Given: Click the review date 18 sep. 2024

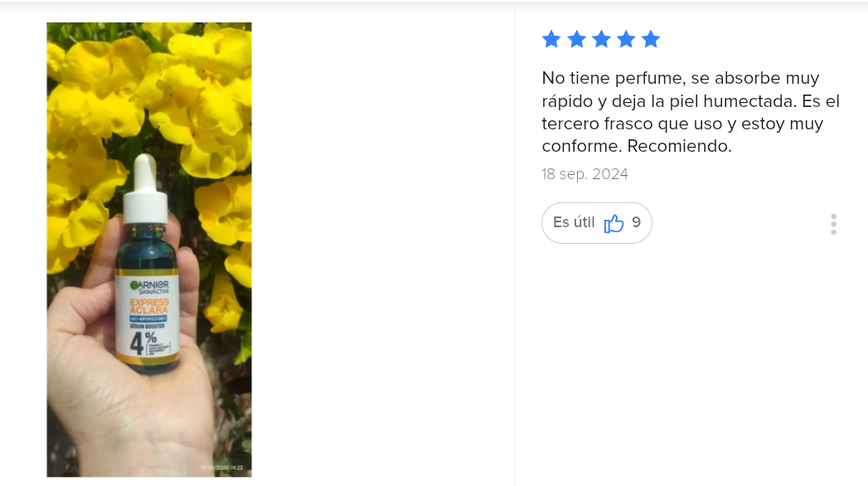Looking at the screenshot, I should click(x=584, y=174).
